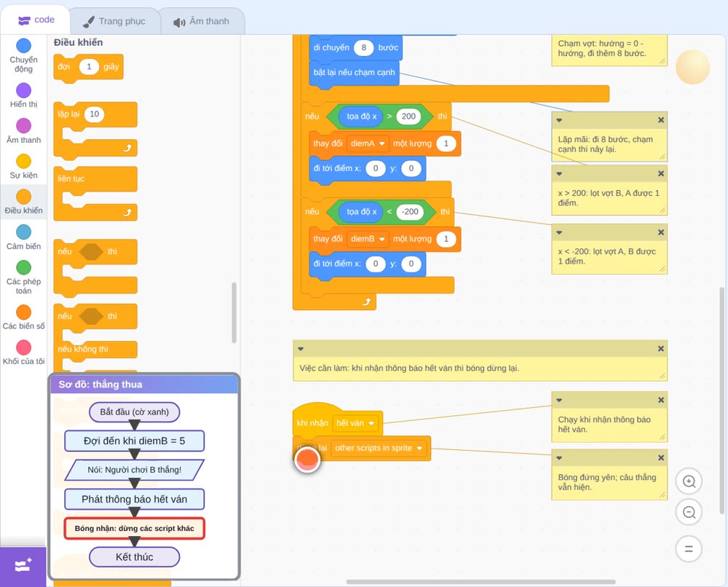Select the Hiển thị blocks category

[24, 95]
